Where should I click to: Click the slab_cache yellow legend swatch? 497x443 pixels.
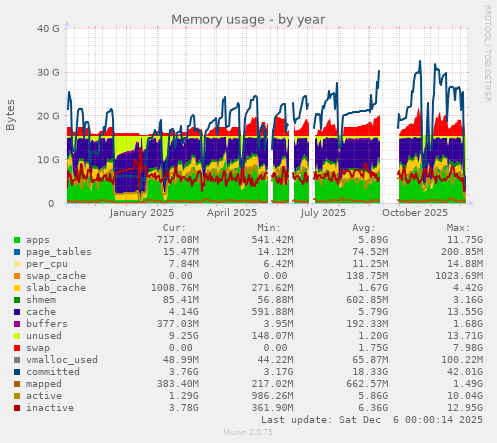click(x=17, y=288)
